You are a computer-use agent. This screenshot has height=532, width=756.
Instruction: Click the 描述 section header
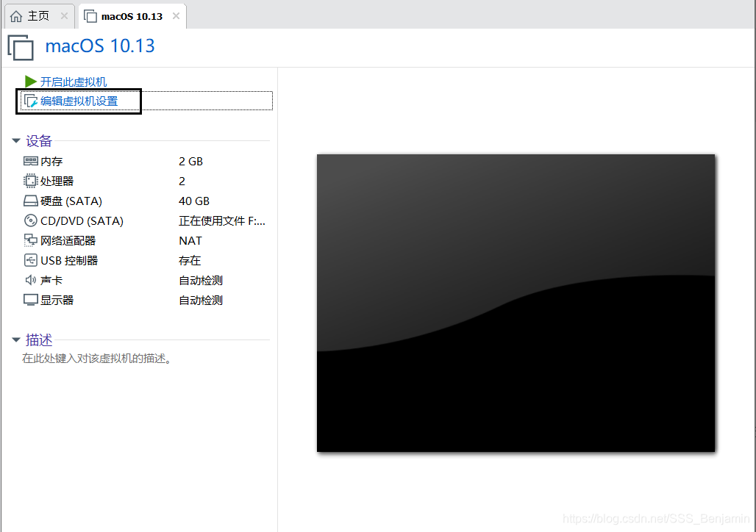pyautogui.click(x=38, y=339)
